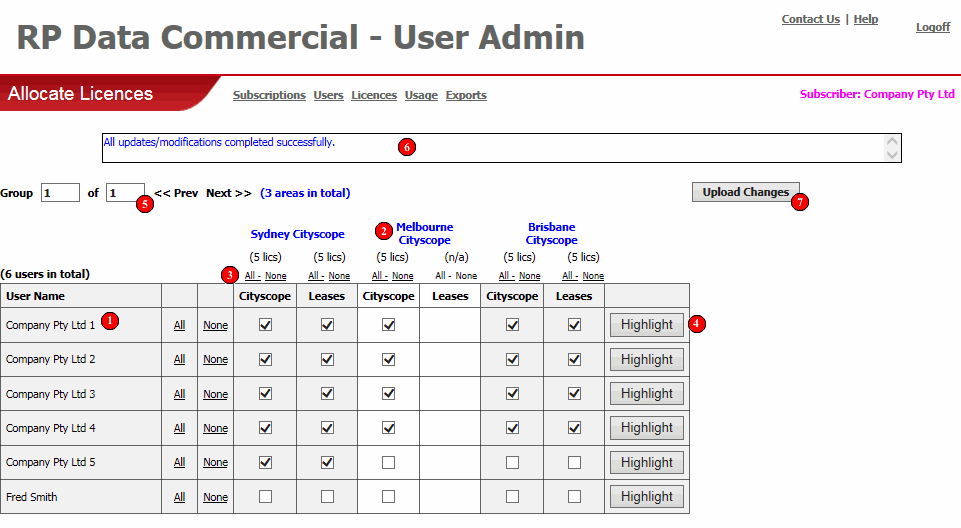
Task: Check Brisbane Leases for Company Pty Ltd 5
Action: click(574, 462)
